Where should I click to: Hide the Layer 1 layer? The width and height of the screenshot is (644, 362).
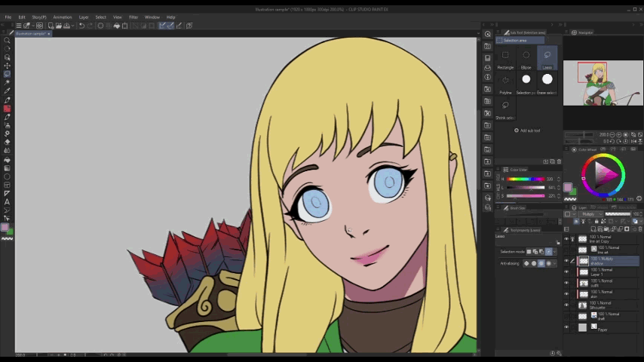[x=566, y=272]
